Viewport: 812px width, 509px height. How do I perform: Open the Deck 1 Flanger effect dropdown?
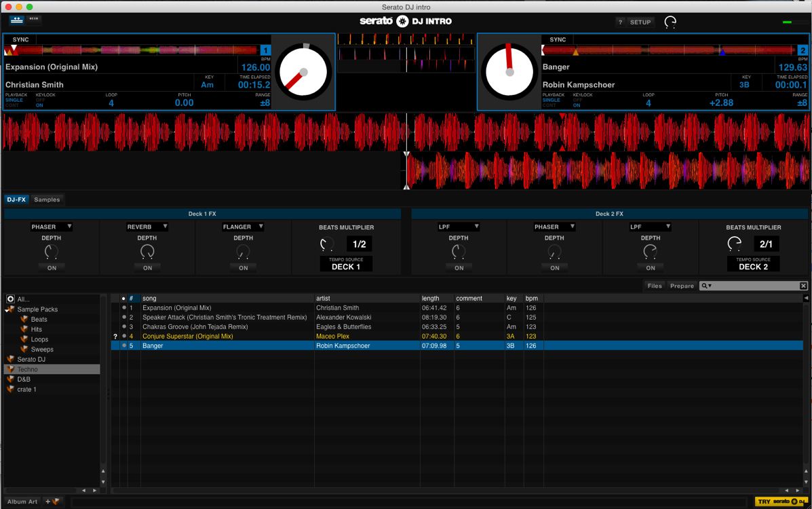pyautogui.click(x=244, y=227)
